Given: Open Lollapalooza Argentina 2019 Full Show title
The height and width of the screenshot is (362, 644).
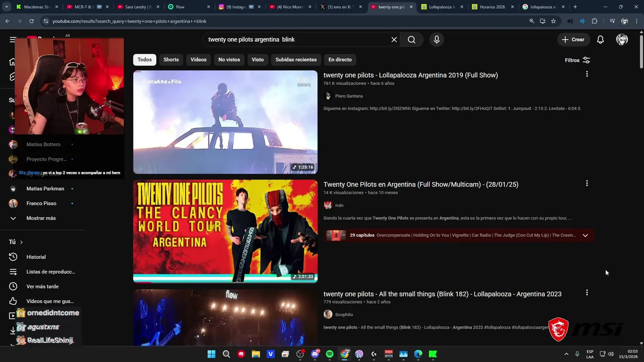Looking at the screenshot, I should 411,75.
